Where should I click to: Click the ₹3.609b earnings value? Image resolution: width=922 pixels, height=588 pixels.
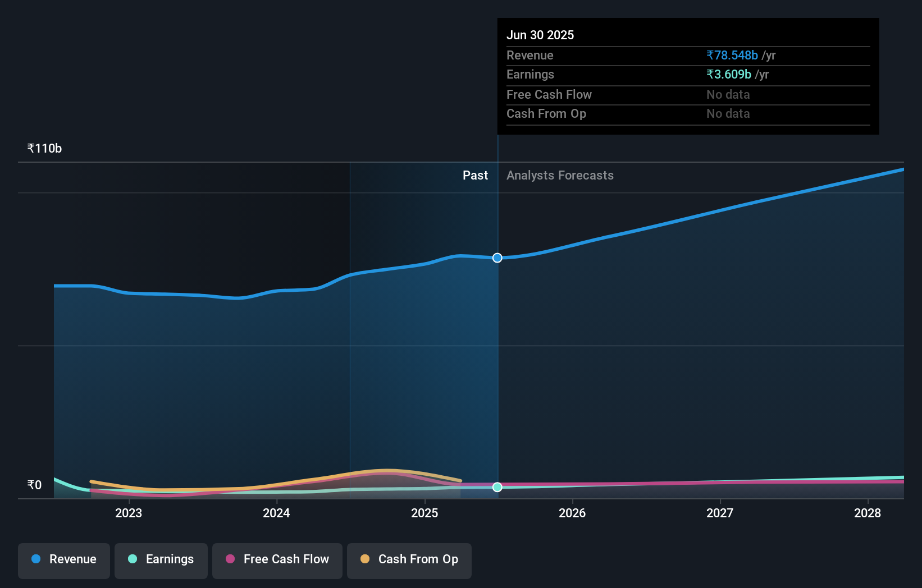click(729, 75)
